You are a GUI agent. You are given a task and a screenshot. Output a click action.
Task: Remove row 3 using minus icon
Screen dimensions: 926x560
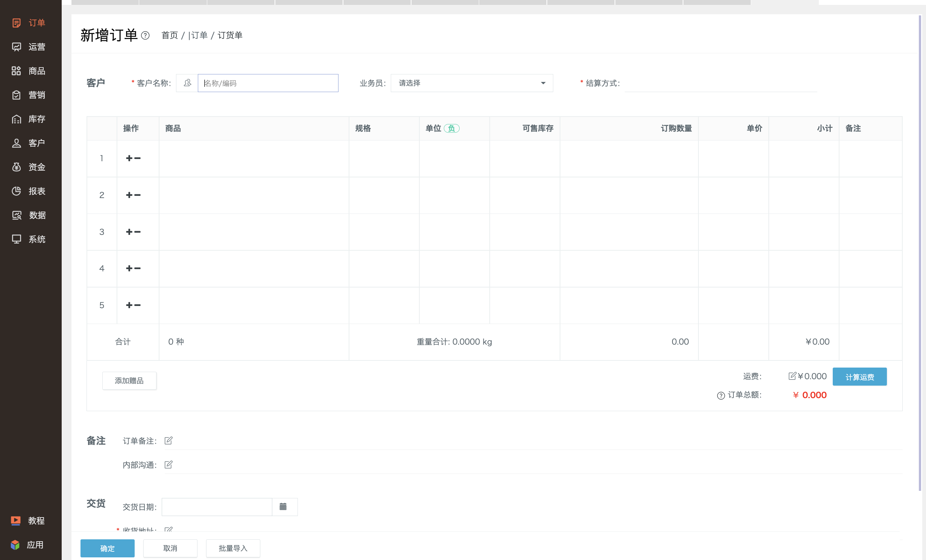(x=138, y=232)
